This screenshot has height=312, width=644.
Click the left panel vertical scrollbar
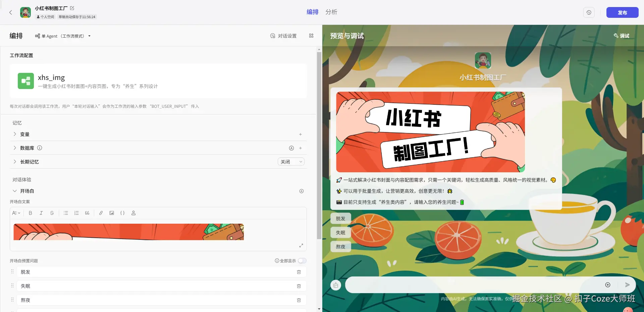click(x=319, y=145)
